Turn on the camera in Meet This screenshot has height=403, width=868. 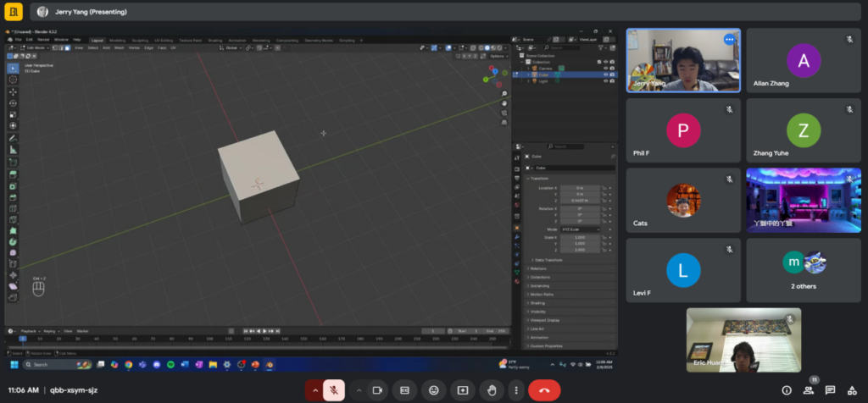click(377, 390)
